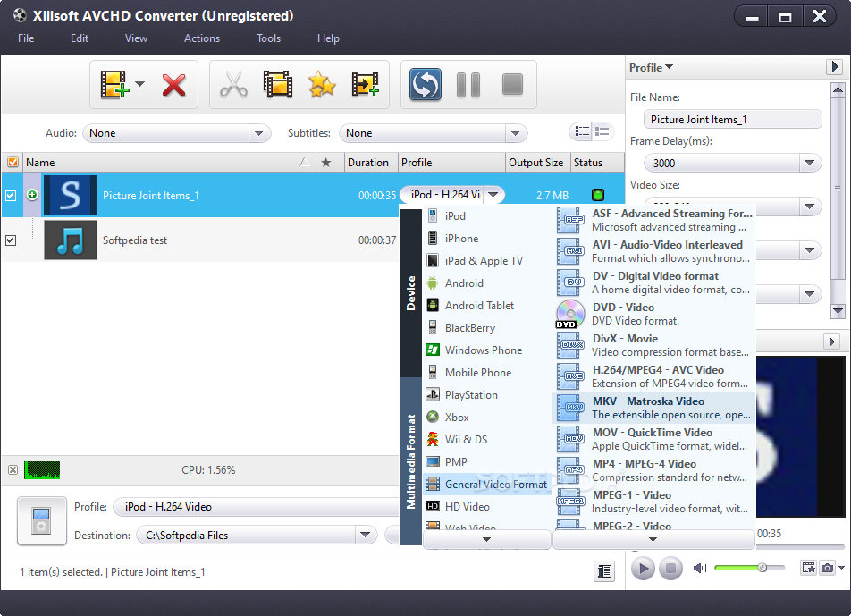The width and height of the screenshot is (851, 616).
Task: Open the iPod - H.264 profile dropdown in row
Action: (493, 194)
